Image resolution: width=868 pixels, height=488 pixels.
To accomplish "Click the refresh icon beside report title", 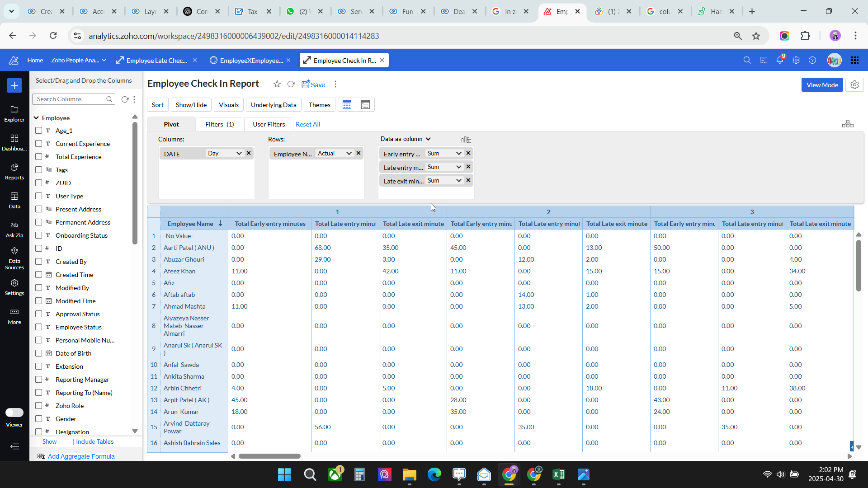I will pyautogui.click(x=291, y=84).
